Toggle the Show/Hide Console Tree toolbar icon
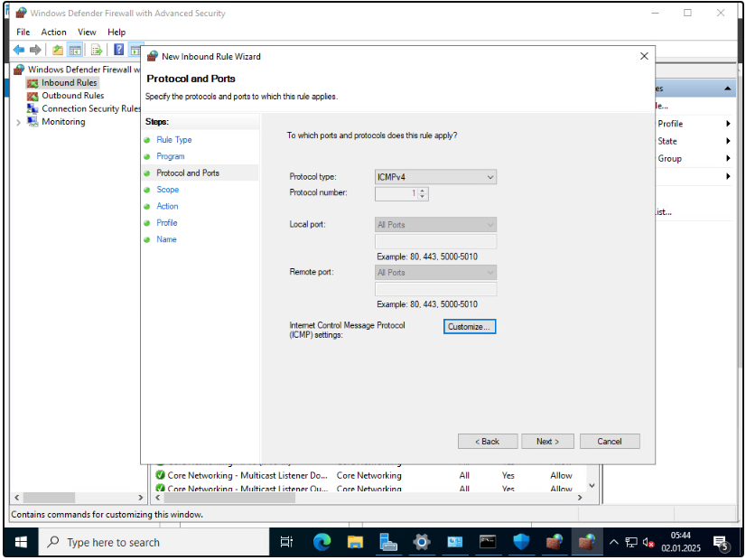The image size is (746, 560). [x=75, y=50]
